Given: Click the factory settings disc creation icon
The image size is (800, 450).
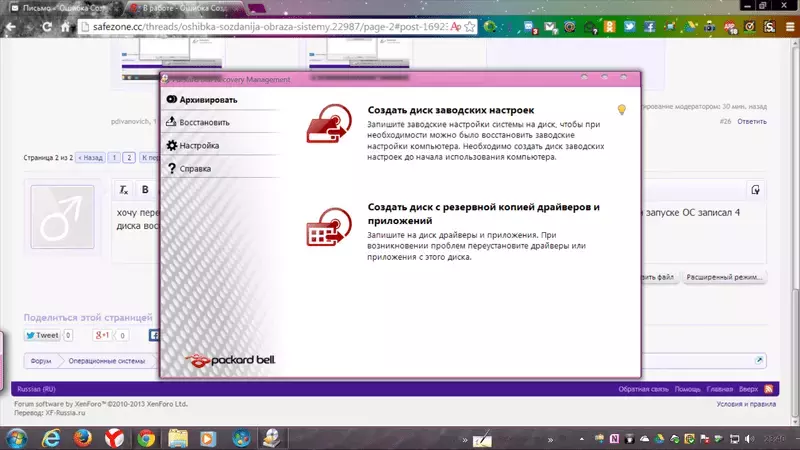Looking at the screenshot, I should coord(329,124).
